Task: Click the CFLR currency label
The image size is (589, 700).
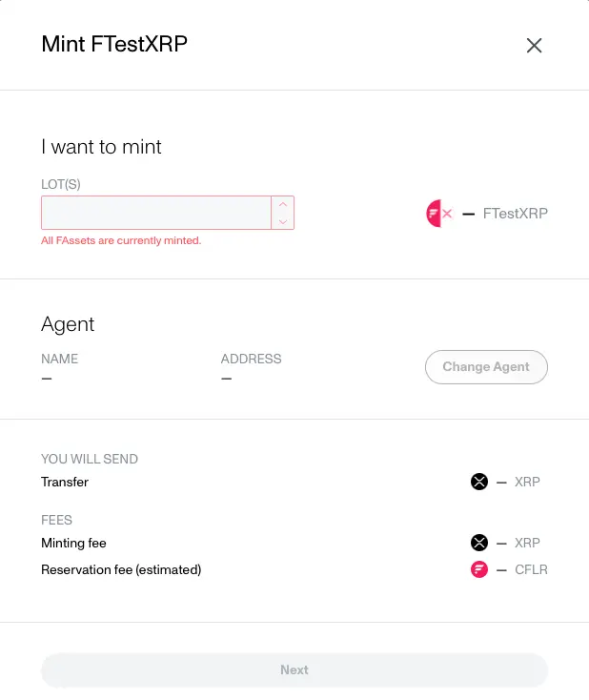Action: coord(531,569)
